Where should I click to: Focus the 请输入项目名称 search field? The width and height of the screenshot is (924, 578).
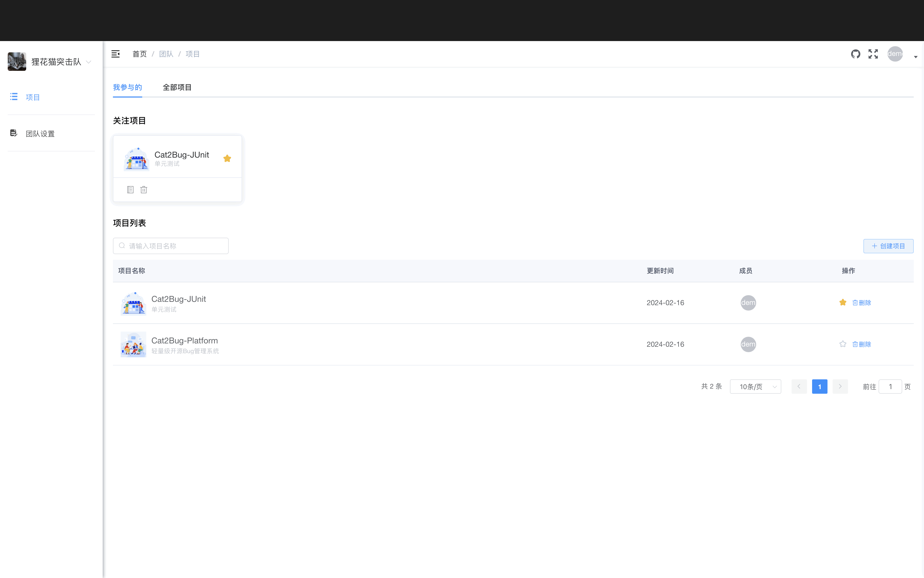point(170,246)
